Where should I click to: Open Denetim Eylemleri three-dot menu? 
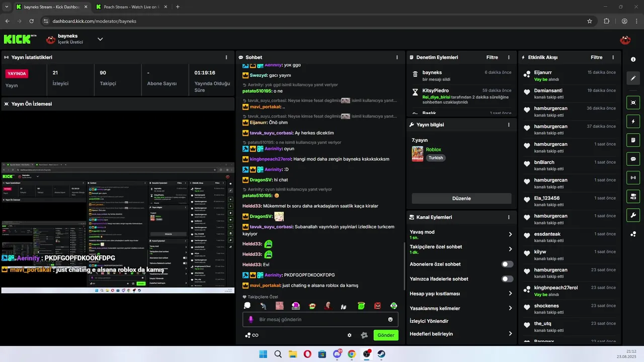509,57
